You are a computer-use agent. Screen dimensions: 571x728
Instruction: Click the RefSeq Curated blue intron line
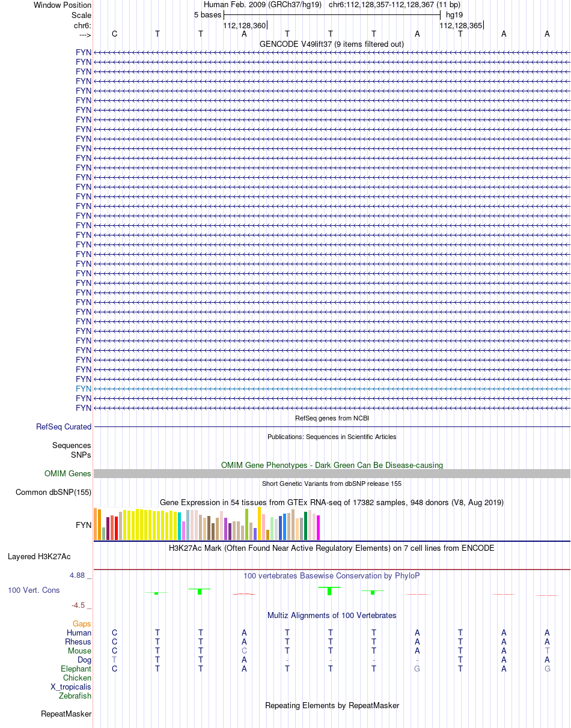click(332, 426)
